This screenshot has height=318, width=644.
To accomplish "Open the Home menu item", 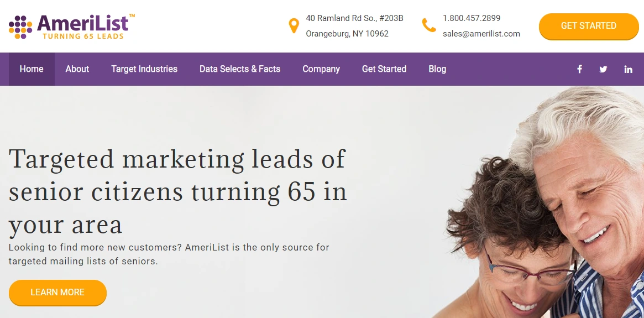I will click(x=32, y=69).
